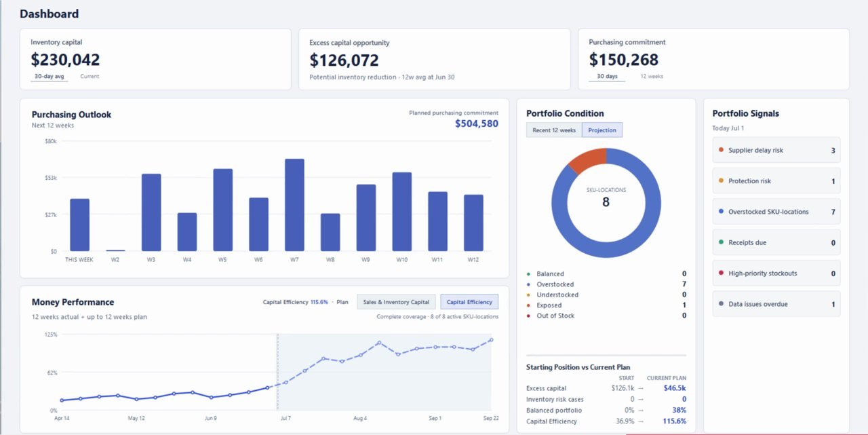This screenshot has width=868, height=435.
Task: Select the Projection toggle in Portfolio Condition
Action: 602,130
